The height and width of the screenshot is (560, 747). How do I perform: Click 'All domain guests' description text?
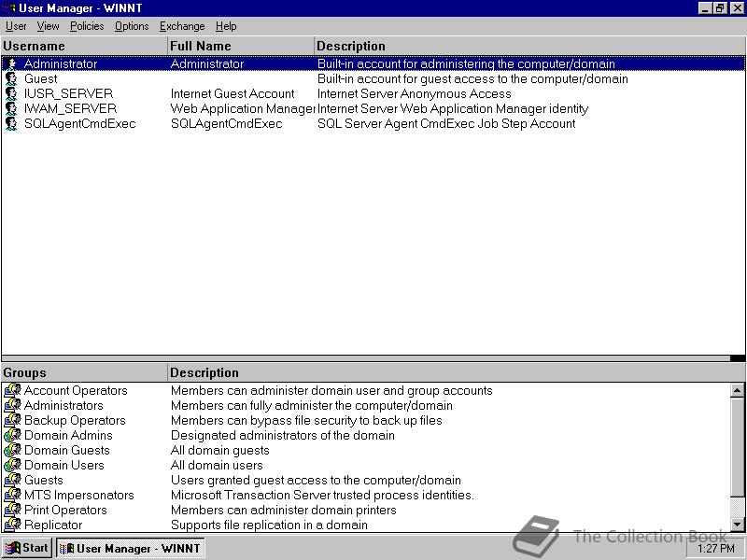[x=219, y=451]
